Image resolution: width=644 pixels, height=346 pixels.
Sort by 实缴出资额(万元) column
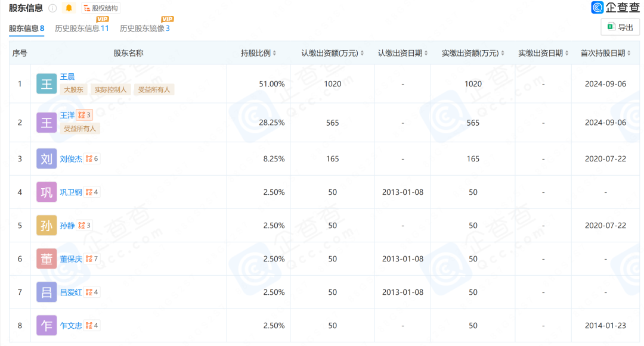pos(473,53)
